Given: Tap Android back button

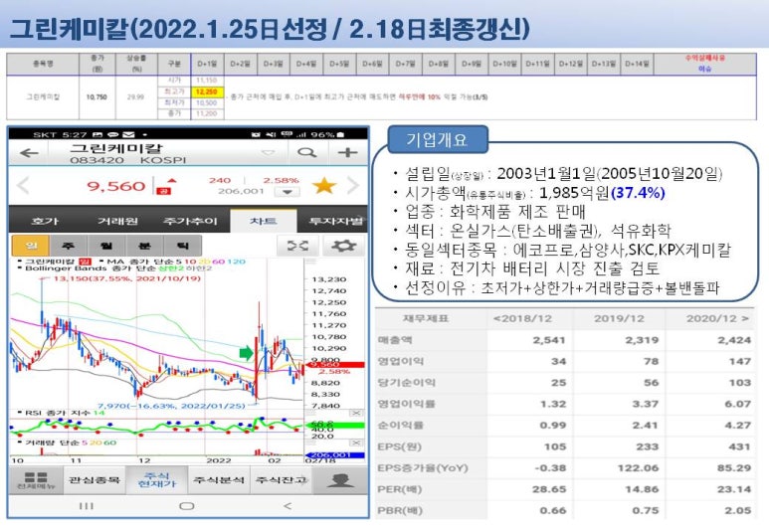Looking at the screenshot, I should 288,506.
